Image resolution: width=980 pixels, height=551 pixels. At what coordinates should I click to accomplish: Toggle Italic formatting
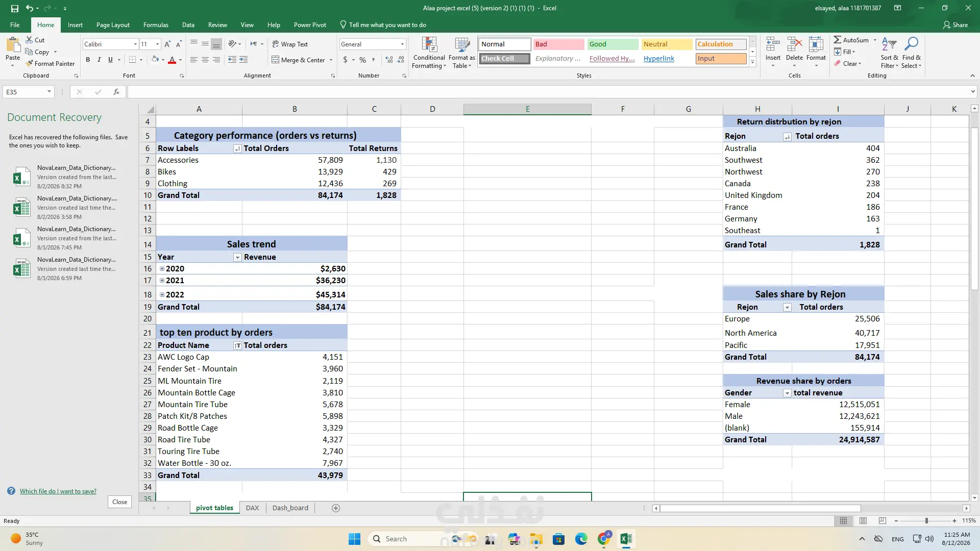[x=99, y=60]
